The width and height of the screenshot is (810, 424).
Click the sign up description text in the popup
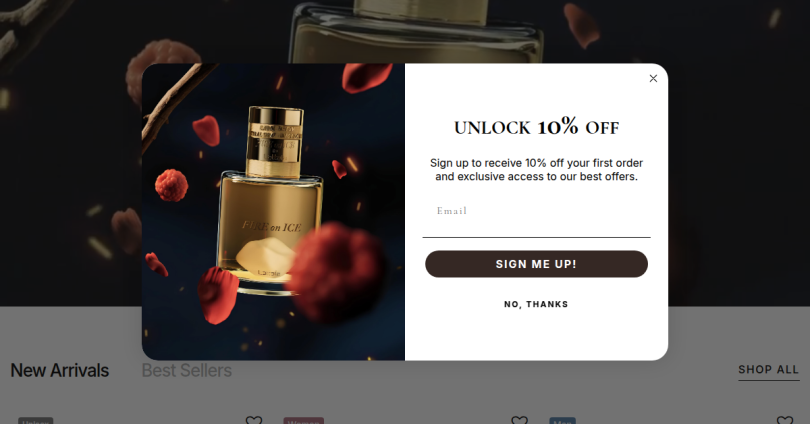536,170
